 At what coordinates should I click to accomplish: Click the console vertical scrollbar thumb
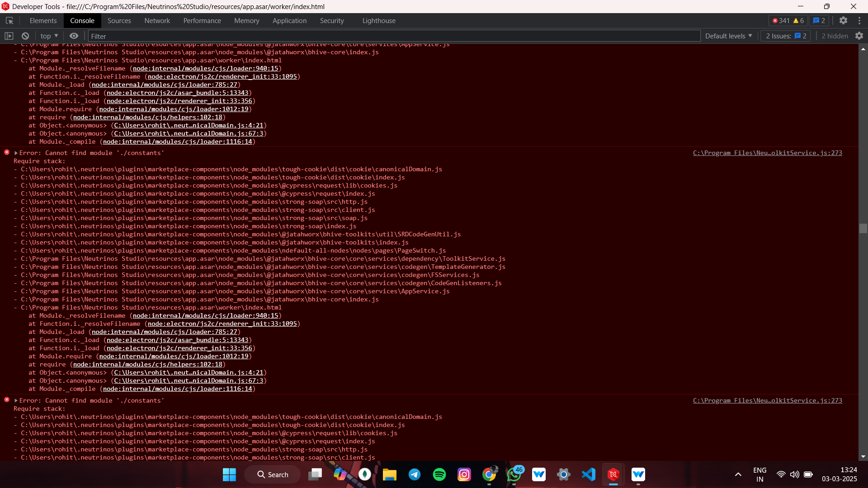click(x=863, y=229)
